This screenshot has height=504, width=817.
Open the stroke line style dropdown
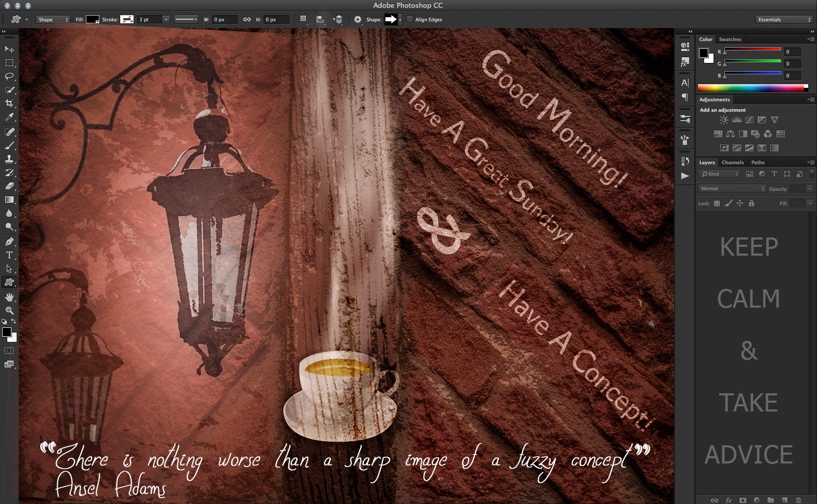[x=186, y=19]
